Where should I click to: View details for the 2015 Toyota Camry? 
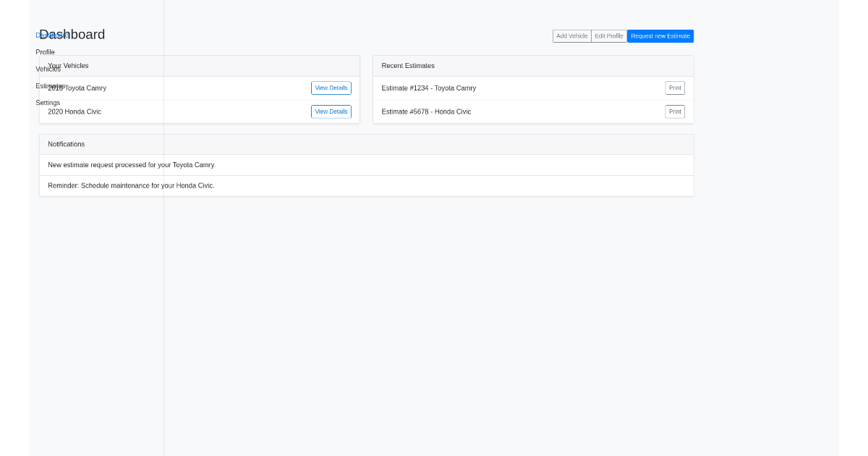[331, 88]
